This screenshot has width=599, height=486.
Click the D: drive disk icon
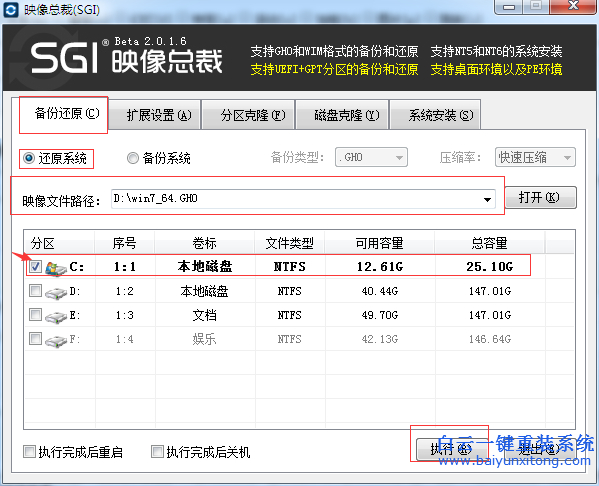pyautogui.click(x=56, y=293)
